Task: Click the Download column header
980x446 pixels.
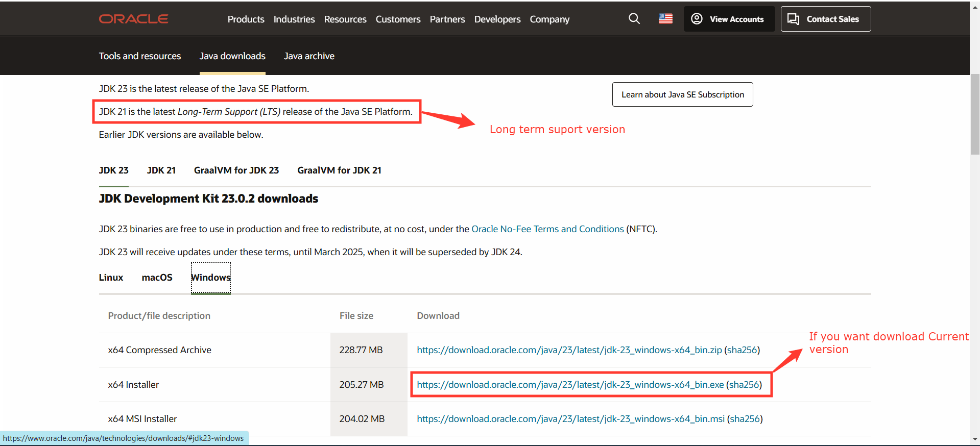Action: point(438,316)
